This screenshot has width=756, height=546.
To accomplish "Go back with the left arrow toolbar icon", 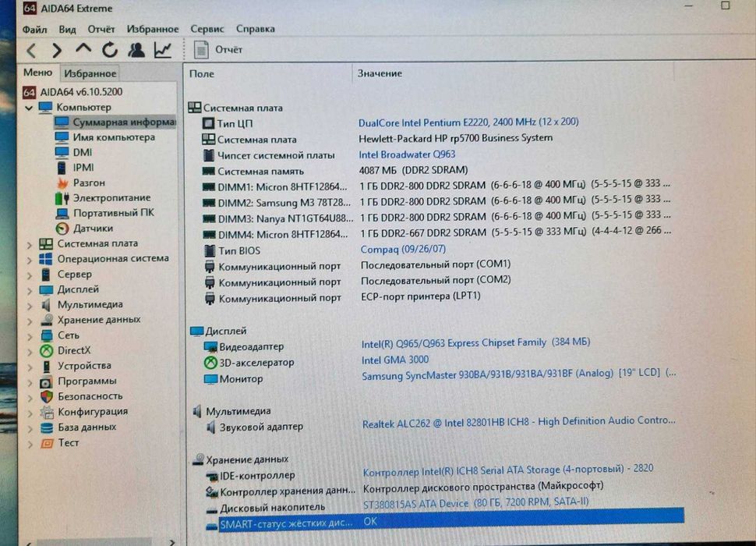I will 32,50.
